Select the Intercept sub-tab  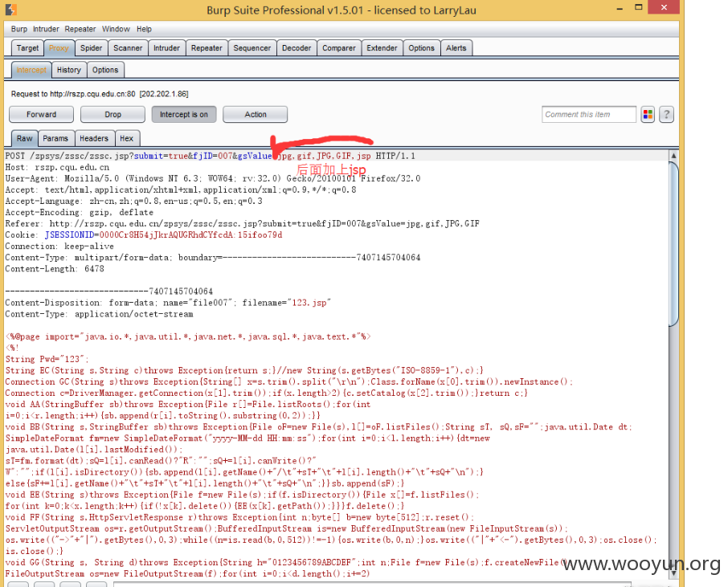click(31, 70)
